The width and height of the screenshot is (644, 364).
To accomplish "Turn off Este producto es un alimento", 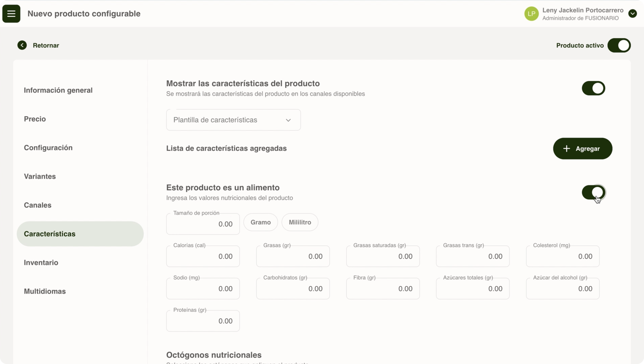I will [x=593, y=192].
